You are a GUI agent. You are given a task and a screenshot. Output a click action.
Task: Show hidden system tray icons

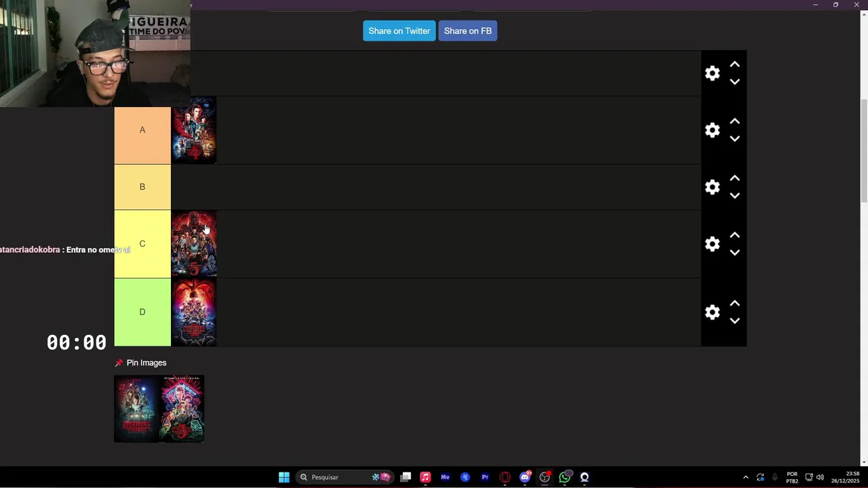coord(745,477)
